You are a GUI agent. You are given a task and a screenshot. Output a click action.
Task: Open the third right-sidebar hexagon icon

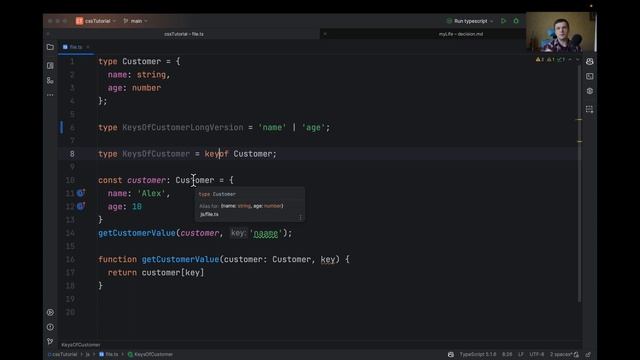tap(589, 91)
